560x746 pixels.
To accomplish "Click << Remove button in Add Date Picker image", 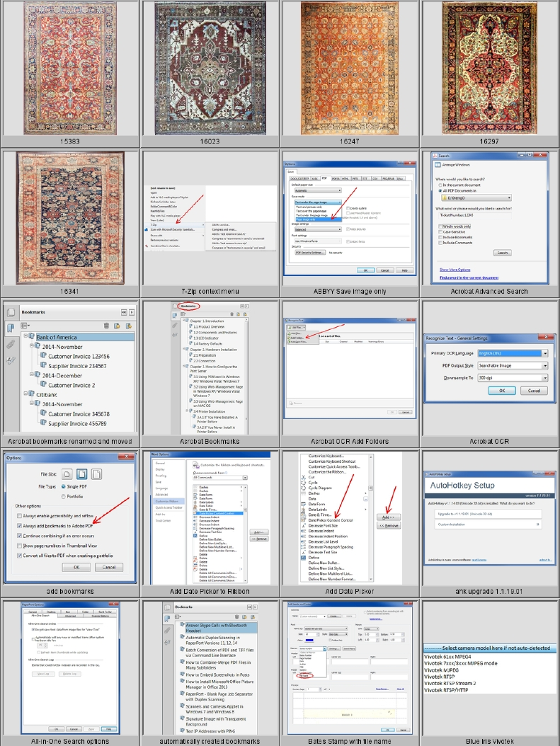I will click(x=389, y=526).
